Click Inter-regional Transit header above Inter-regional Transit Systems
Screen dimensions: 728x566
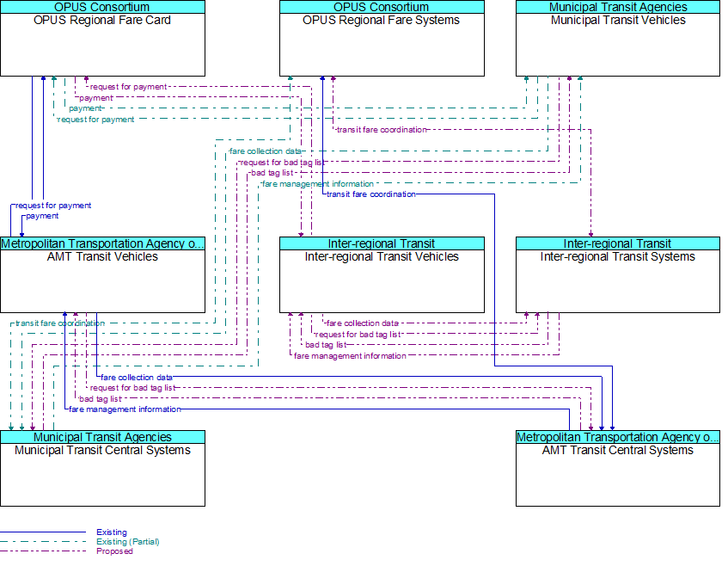(618, 243)
